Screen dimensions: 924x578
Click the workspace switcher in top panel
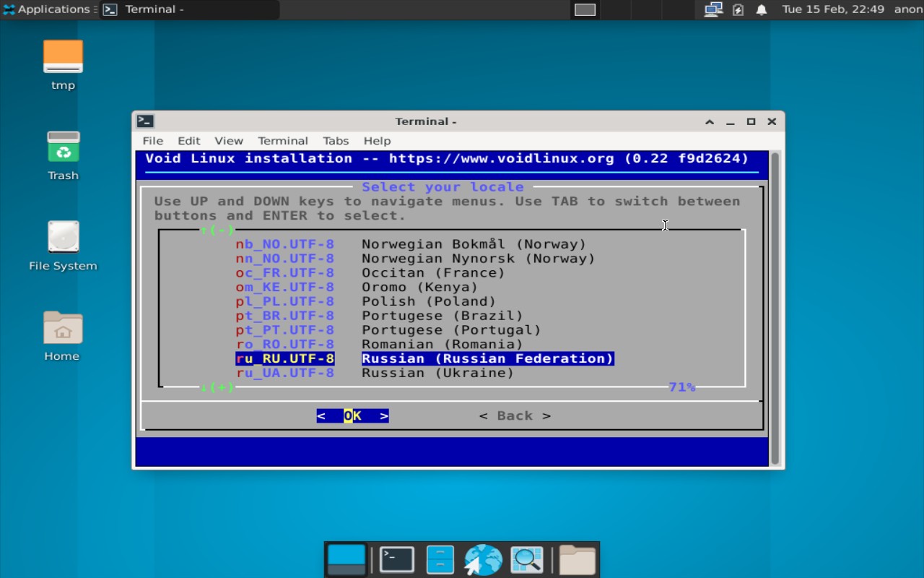point(585,9)
